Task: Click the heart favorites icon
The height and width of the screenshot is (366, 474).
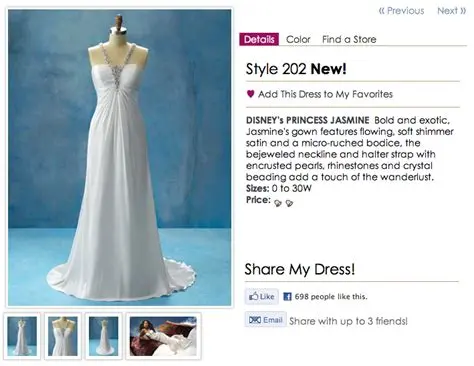Action: click(250, 94)
